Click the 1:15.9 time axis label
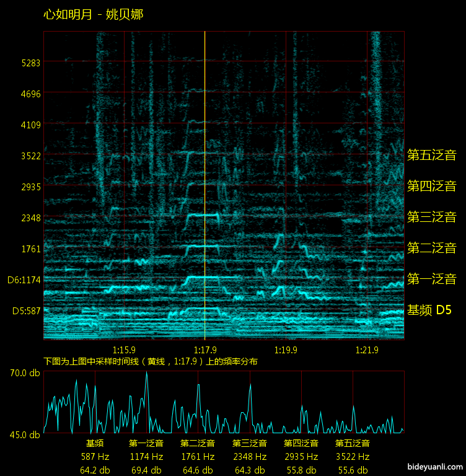This screenshot has width=466, height=476. (125, 350)
